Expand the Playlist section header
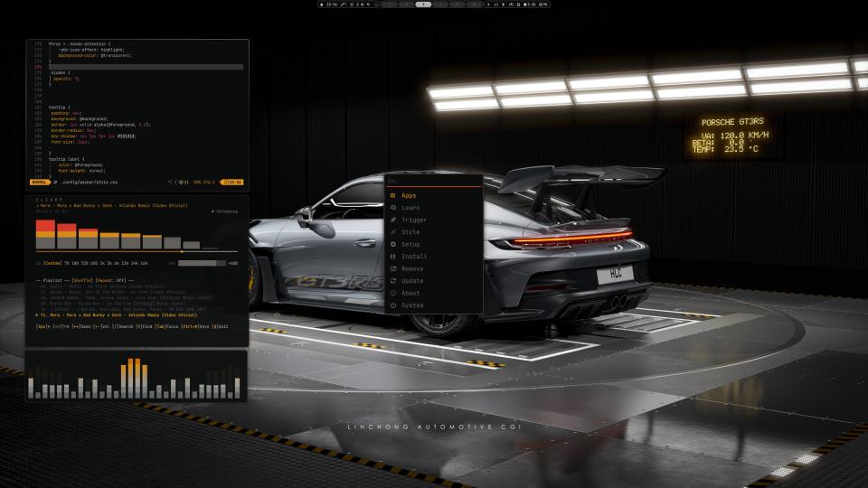The image size is (868, 488). (51, 281)
